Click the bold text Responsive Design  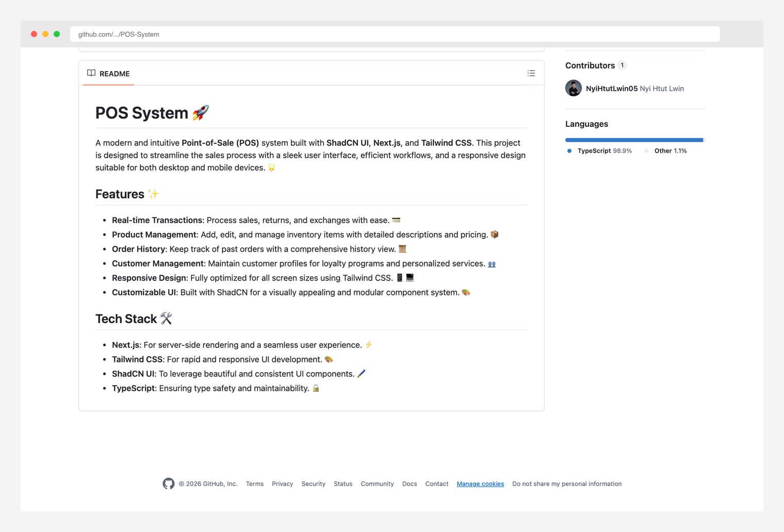tap(149, 278)
